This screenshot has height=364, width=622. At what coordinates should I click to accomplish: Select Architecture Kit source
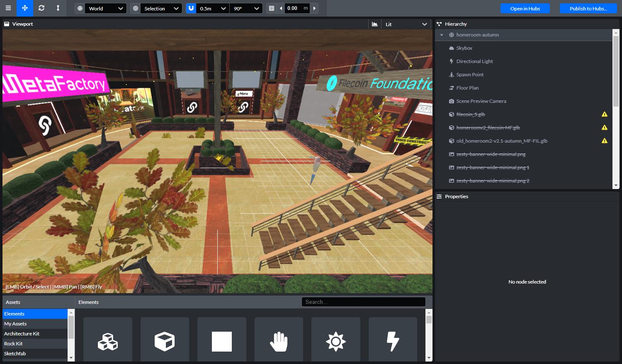(35, 334)
